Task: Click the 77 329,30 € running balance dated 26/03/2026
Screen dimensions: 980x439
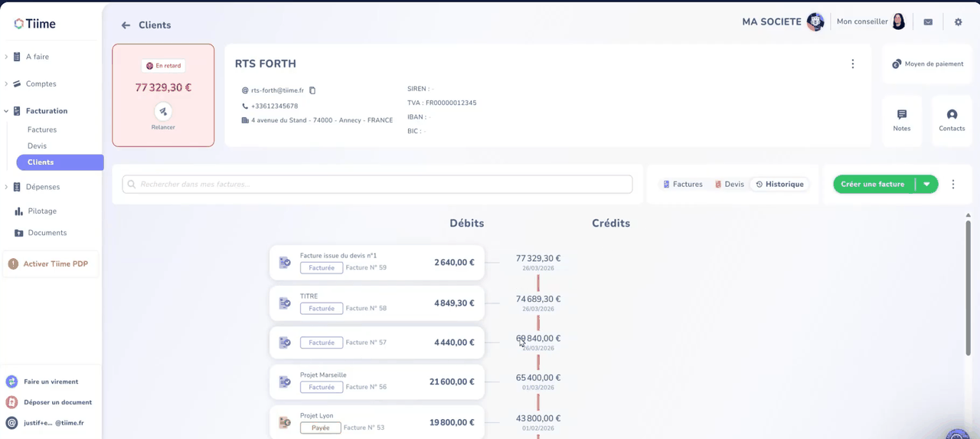Action: [538, 259]
